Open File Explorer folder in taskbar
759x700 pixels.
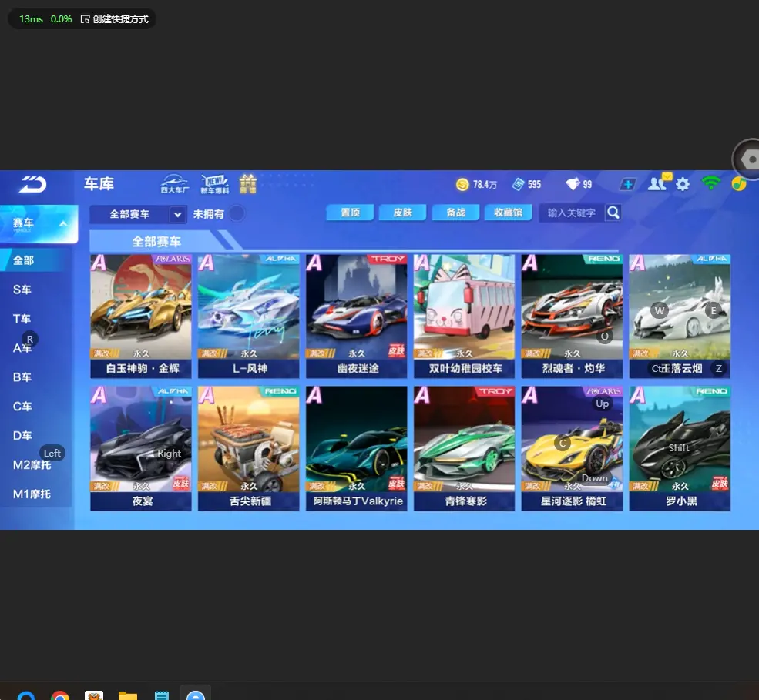coord(128,695)
